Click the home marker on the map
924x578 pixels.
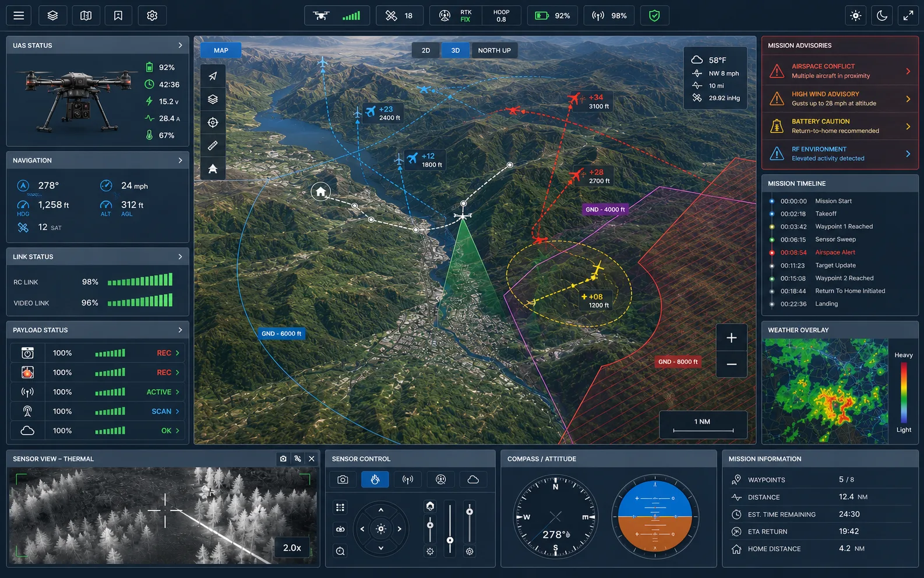click(x=320, y=191)
